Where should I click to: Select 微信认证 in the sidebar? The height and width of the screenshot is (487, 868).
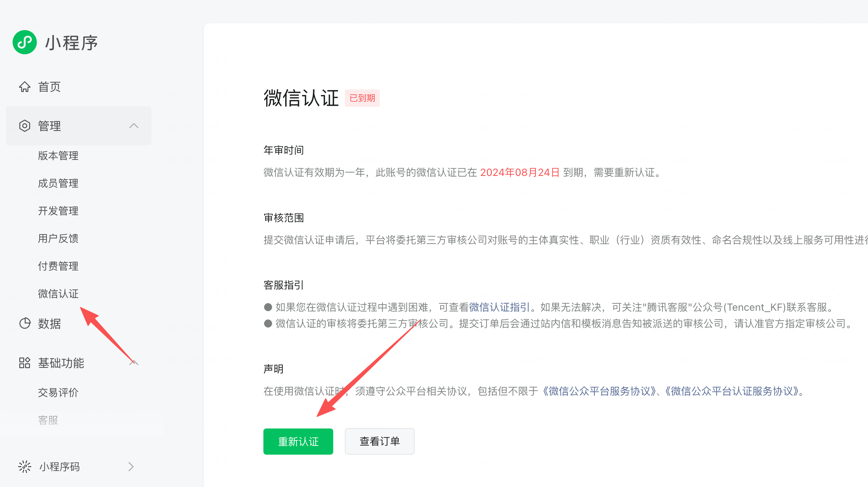coord(58,294)
